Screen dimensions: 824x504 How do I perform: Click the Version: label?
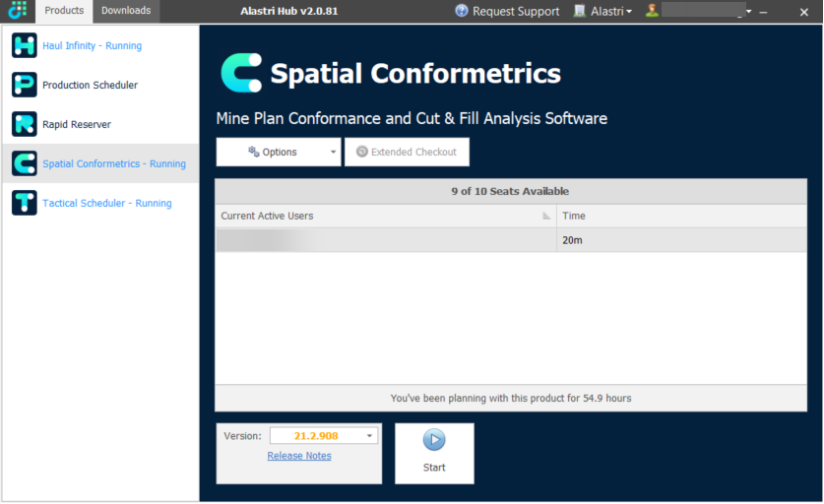(x=242, y=436)
